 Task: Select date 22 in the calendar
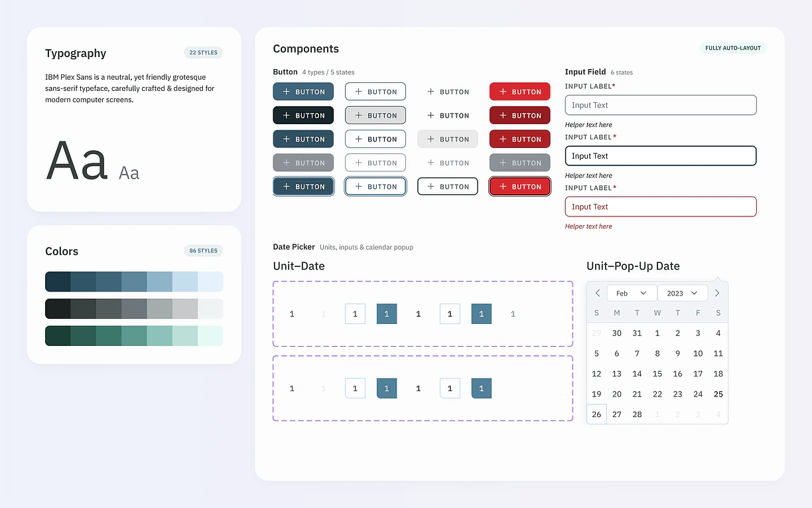tap(657, 394)
